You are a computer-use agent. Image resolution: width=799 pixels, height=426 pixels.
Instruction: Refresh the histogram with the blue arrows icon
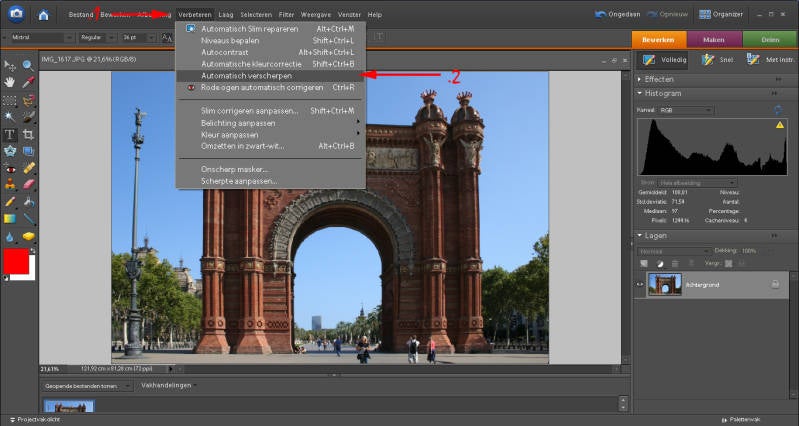tap(777, 109)
